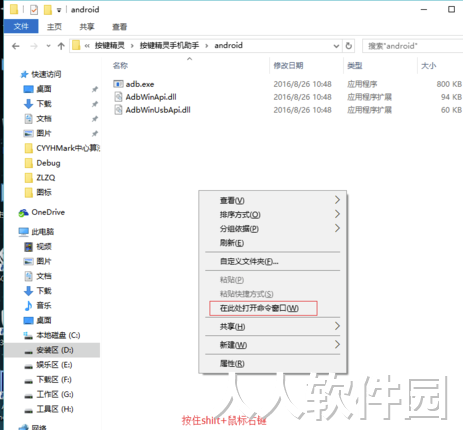Expand the 共享(H) submenu arrow
Viewport: 463px width, 430px height.
point(337,326)
